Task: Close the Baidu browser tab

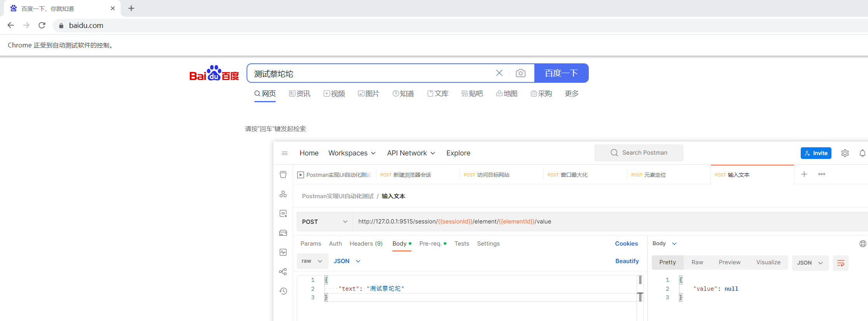Action: 113,8
